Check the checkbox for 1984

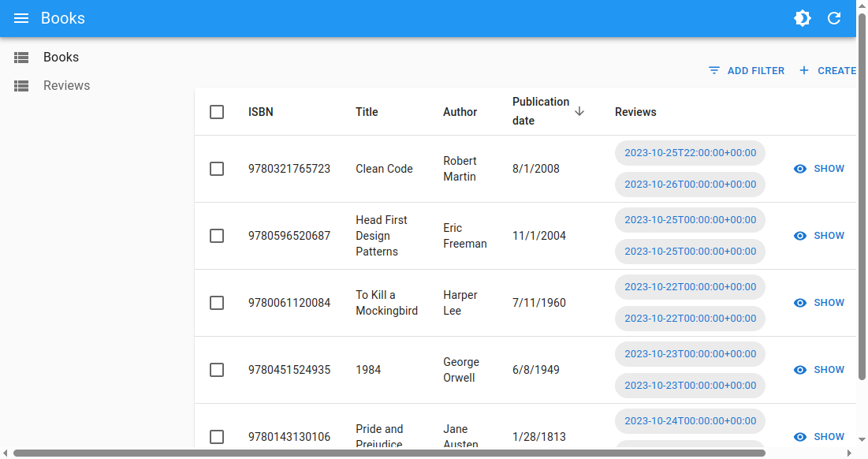coord(217,369)
